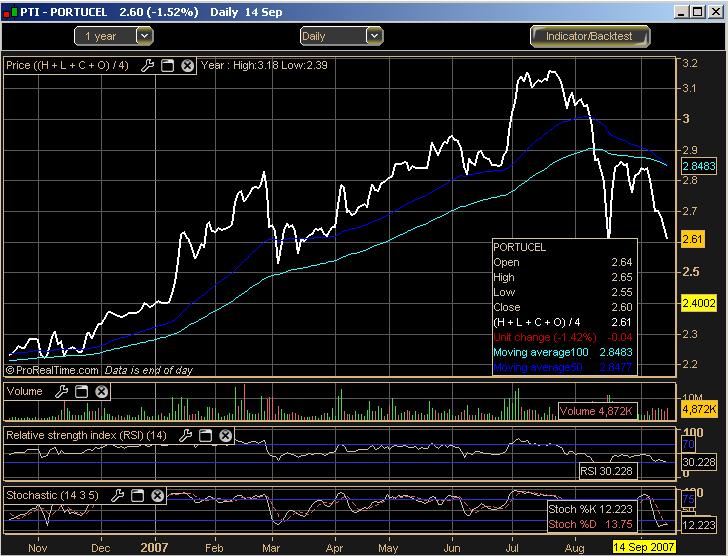The height and width of the screenshot is (556, 728).
Task: Click the Low 2.55 row
Action: point(563,292)
